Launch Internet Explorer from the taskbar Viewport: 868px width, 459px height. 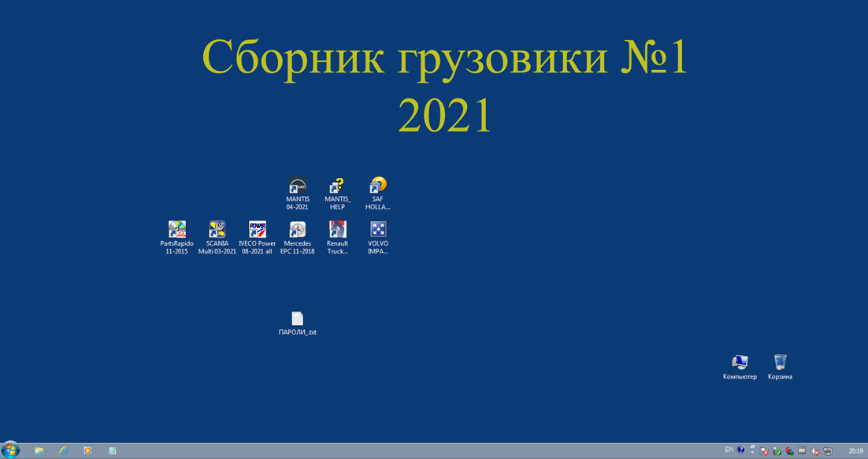63,451
